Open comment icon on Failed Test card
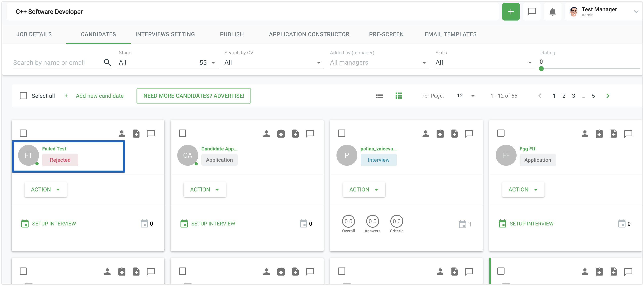 tap(151, 134)
